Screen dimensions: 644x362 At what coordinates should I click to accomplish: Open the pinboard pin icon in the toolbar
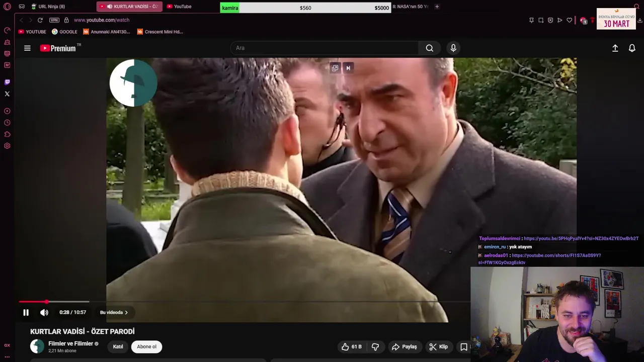coord(531,20)
